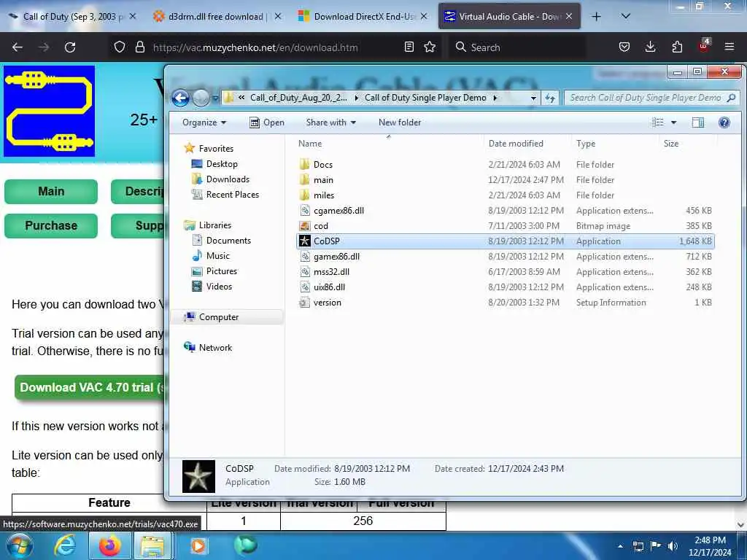Open Explorer recent locations dropdown arrow
Viewport: 747px width, 560px height.
point(215,98)
